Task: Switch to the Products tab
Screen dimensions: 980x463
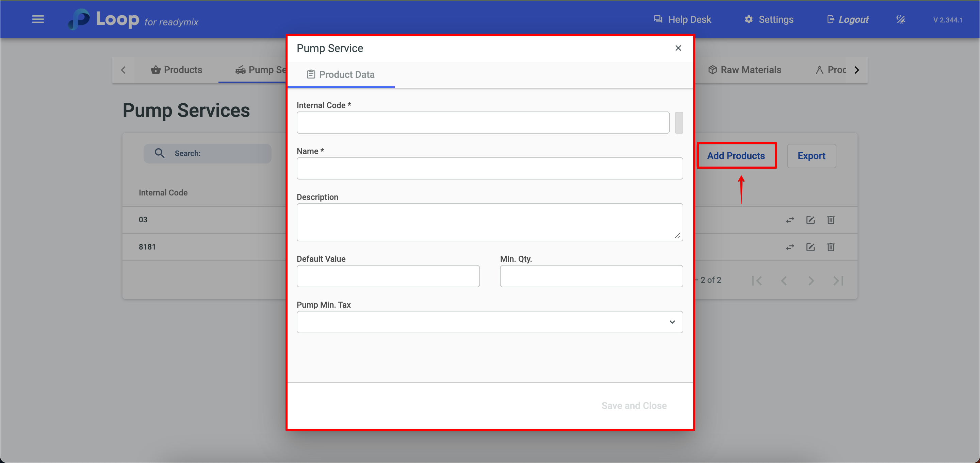Action: point(177,70)
